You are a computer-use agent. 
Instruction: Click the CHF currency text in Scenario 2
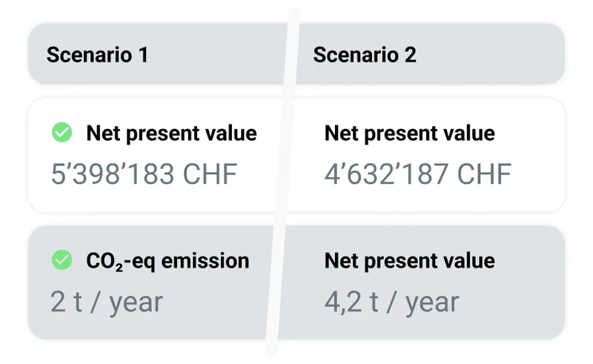click(484, 174)
